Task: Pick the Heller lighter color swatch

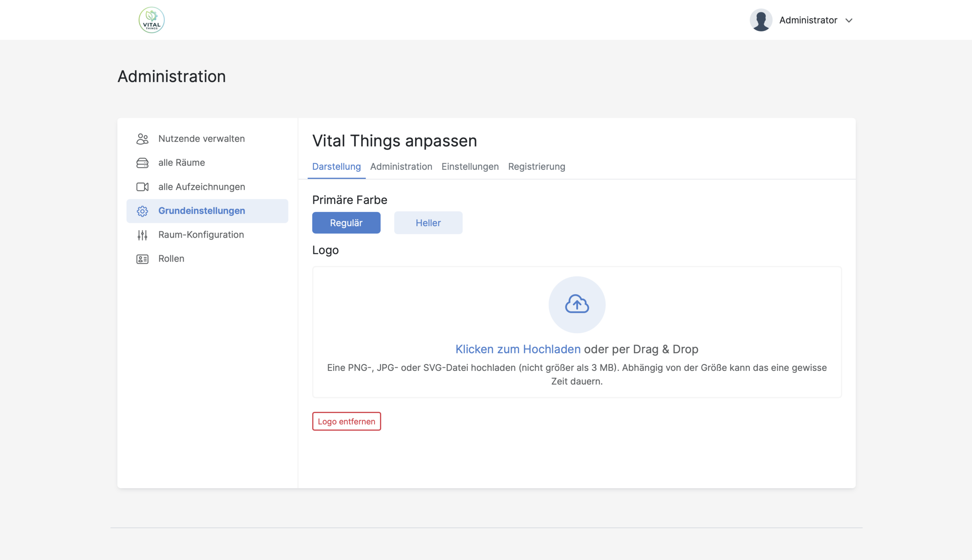Action: [428, 223]
